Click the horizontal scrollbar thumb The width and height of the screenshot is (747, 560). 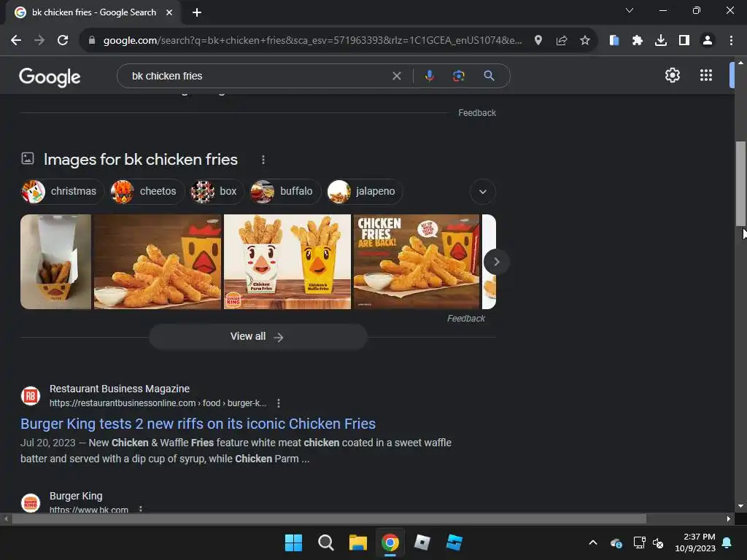329,518
